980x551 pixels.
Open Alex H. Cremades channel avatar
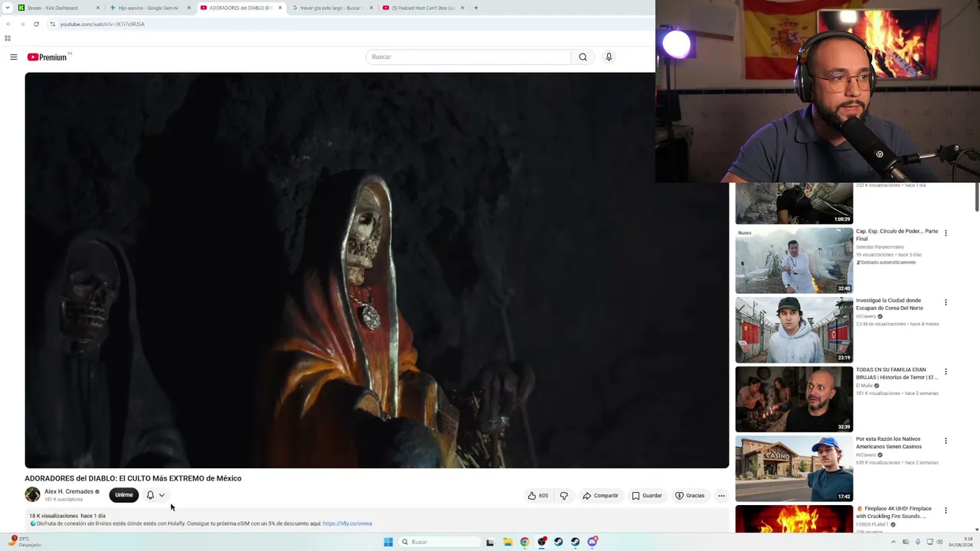[32, 495]
